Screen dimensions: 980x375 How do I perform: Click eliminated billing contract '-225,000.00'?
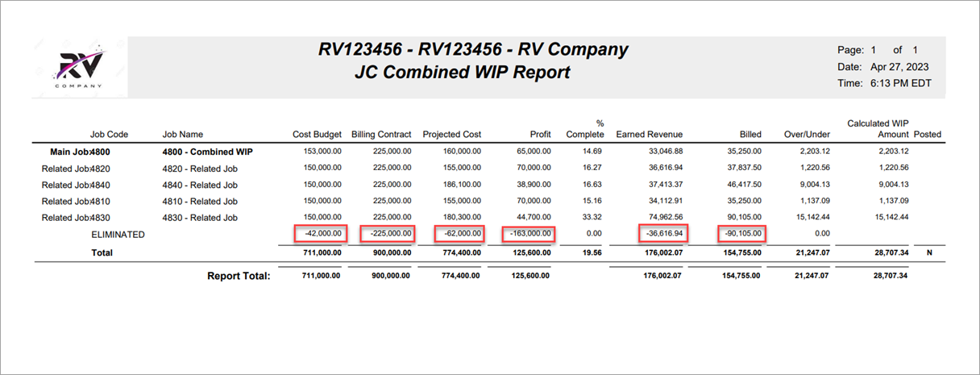390,234
